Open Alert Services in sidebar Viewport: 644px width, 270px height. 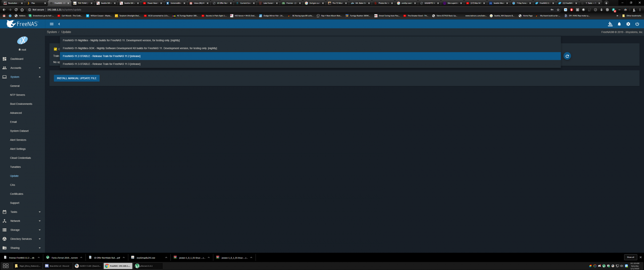18,140
